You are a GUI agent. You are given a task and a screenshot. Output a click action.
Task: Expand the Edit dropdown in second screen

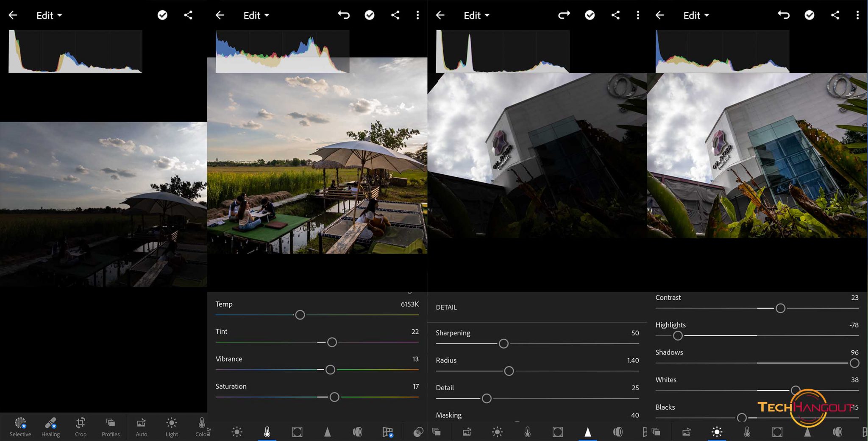pyautogui.click(x=256, y=15)
